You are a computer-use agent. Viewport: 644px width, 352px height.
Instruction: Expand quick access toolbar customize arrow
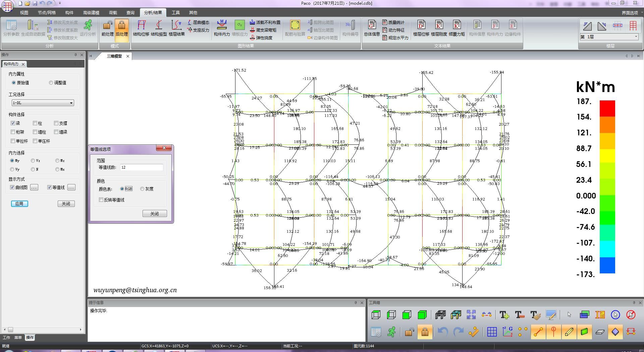(x=60, y=3)
